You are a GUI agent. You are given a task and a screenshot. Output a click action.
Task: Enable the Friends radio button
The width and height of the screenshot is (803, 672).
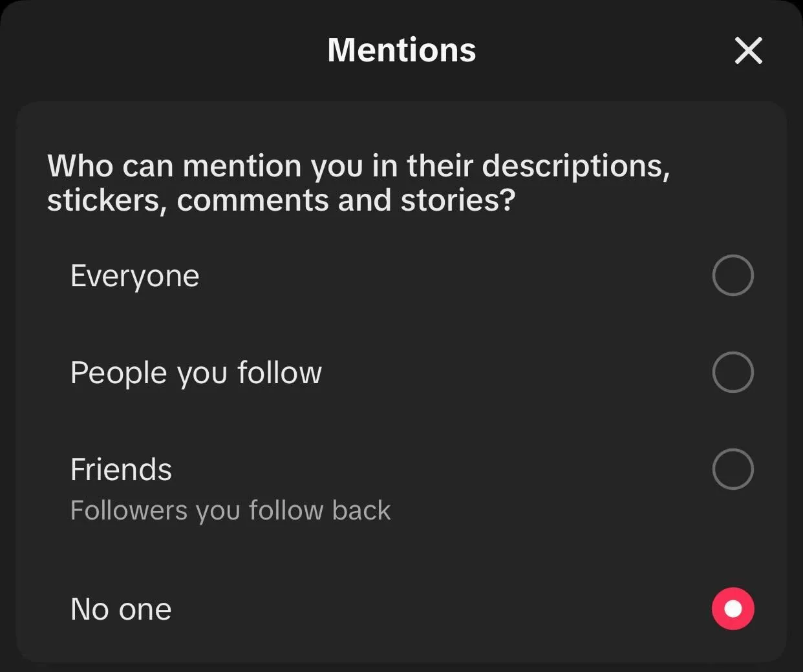point(733,469)
